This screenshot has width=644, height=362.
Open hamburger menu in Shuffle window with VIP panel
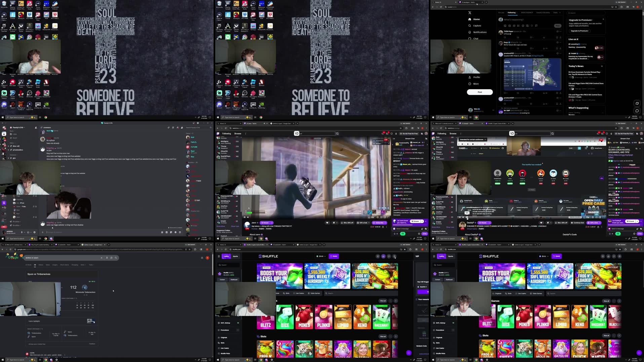219,256
